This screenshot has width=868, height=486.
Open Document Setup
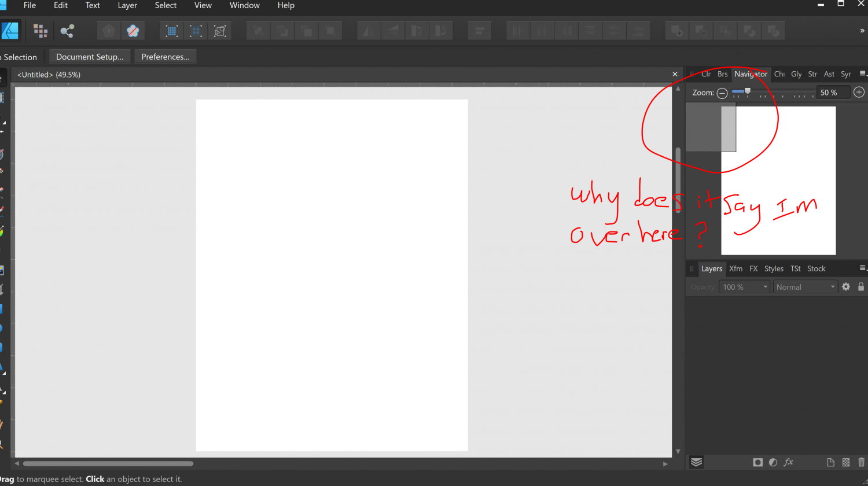pyautogui.click(x=90, y=56)
